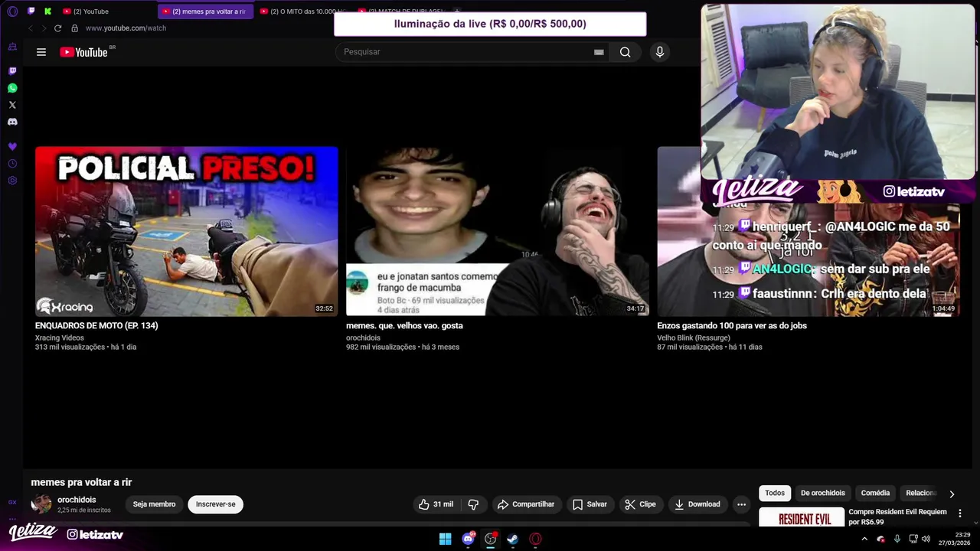Dislike the video
Viewport: 980px width, 551px height.
pyautogui.click(x=473, y=504)
